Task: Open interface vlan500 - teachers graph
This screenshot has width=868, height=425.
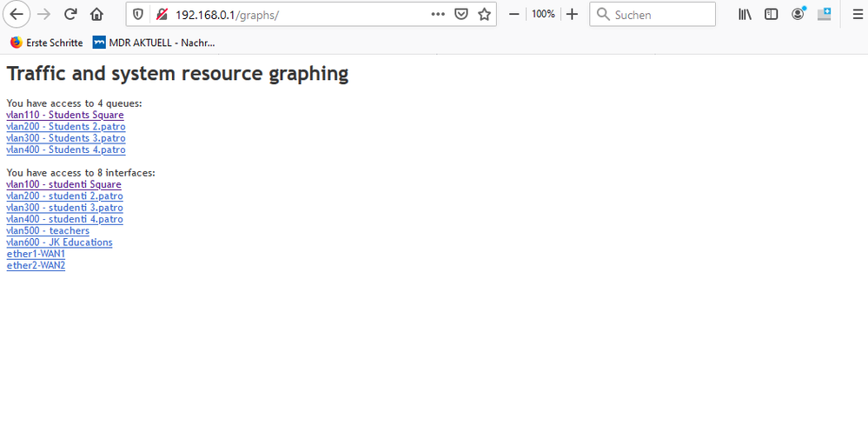Action: coord(48,231)
